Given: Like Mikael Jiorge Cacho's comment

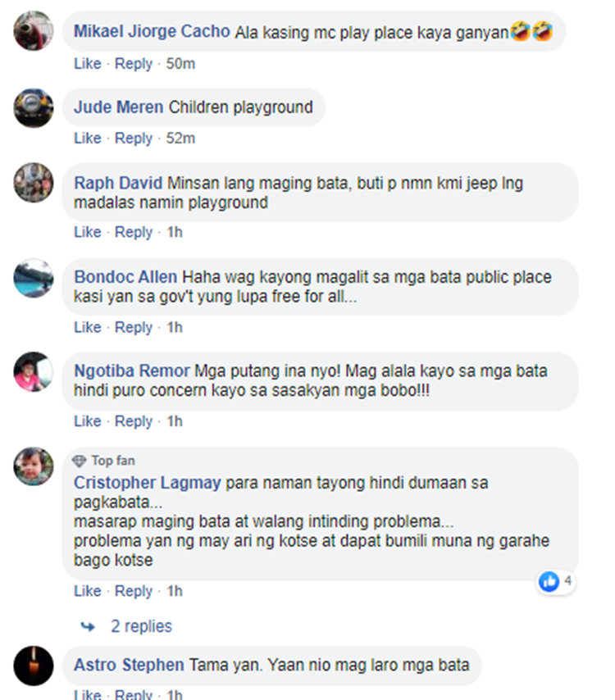Looking at the screenshot, I should (x=88, y=63).
